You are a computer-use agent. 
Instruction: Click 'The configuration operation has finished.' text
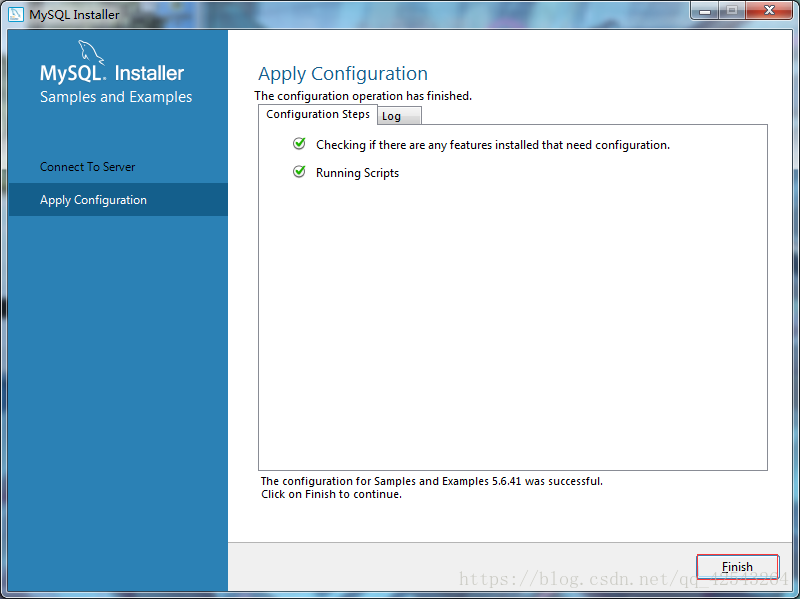pyautogui.click(x=363, y=96)
